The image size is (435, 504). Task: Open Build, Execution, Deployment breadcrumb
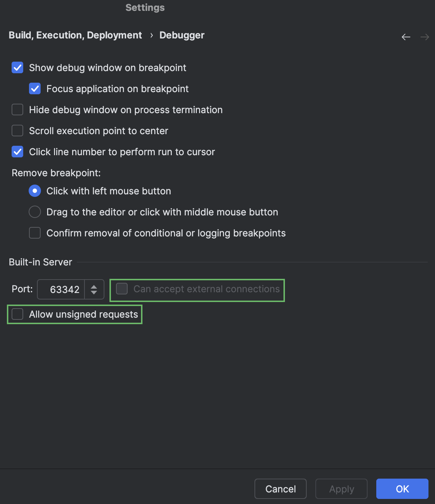pos(75,35)
